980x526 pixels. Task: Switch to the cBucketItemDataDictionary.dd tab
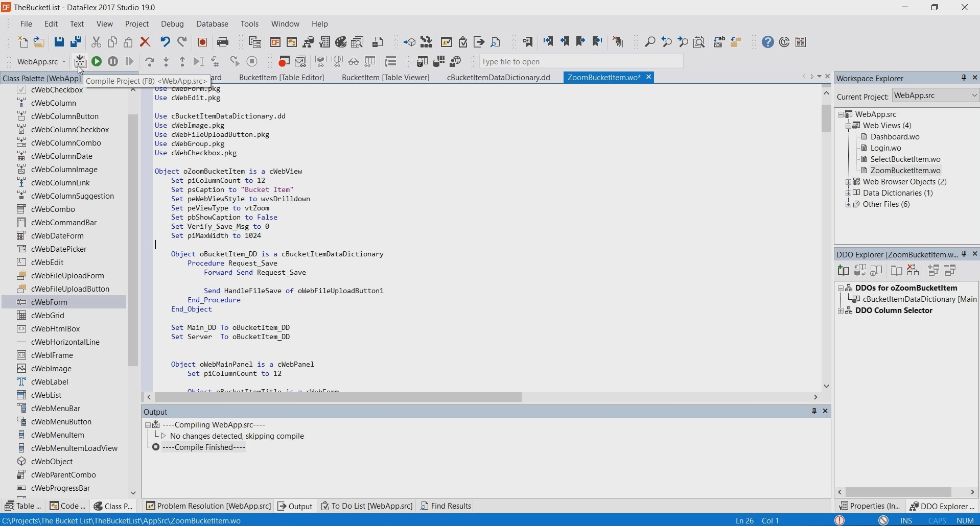[498, 78]
